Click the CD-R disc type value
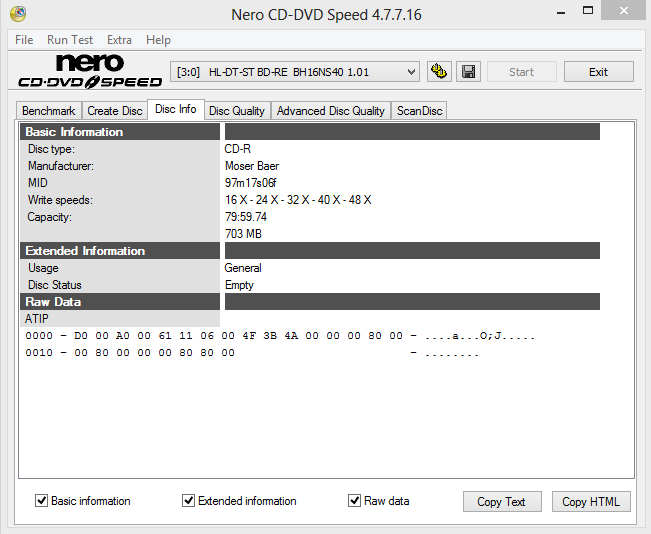Image resolution: width=651 pixels, height=534 pixels. click(x=238, y=149)
